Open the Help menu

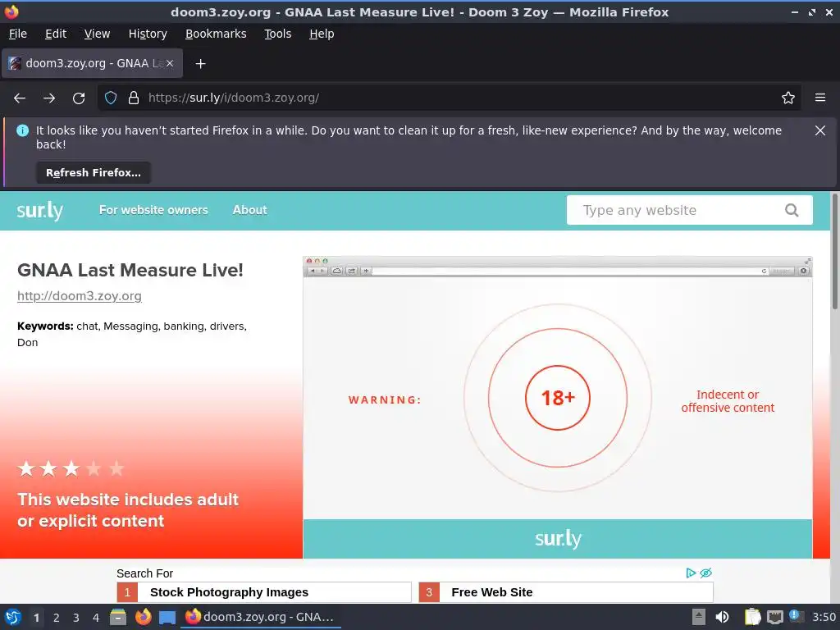pos(322,34)
